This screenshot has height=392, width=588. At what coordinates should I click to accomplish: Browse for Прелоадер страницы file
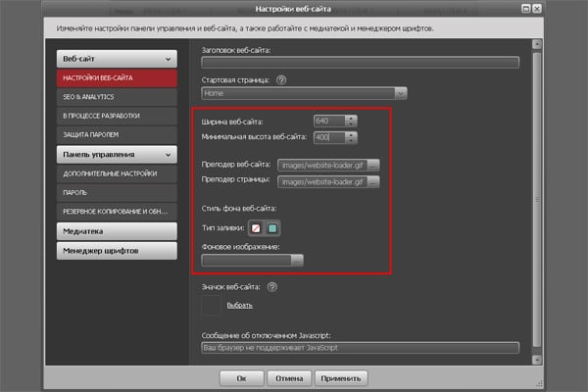[372, 181]
